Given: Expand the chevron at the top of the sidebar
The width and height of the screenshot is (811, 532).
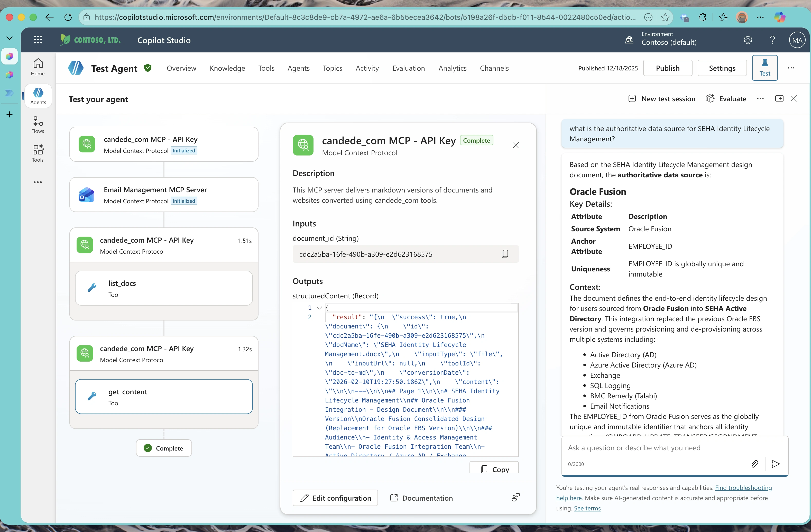Looking at the screenshot, I should coord(9,38).
